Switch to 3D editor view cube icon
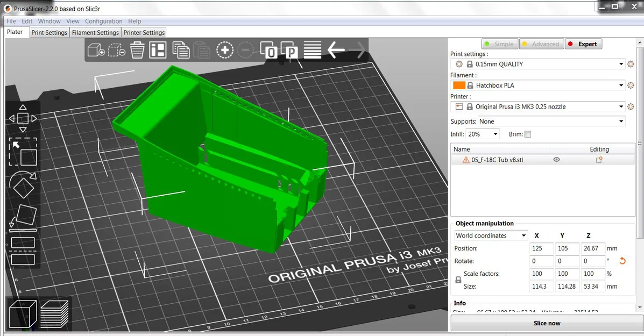The image size is (644, 336). 23,314
